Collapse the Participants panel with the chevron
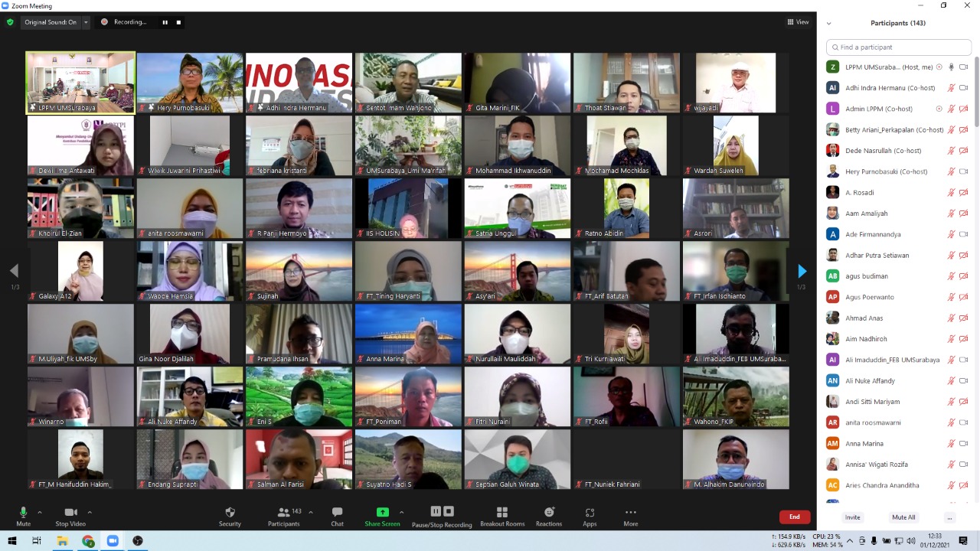Image resolution: width=980 pixels, height=551 pixels. point(828,23)
